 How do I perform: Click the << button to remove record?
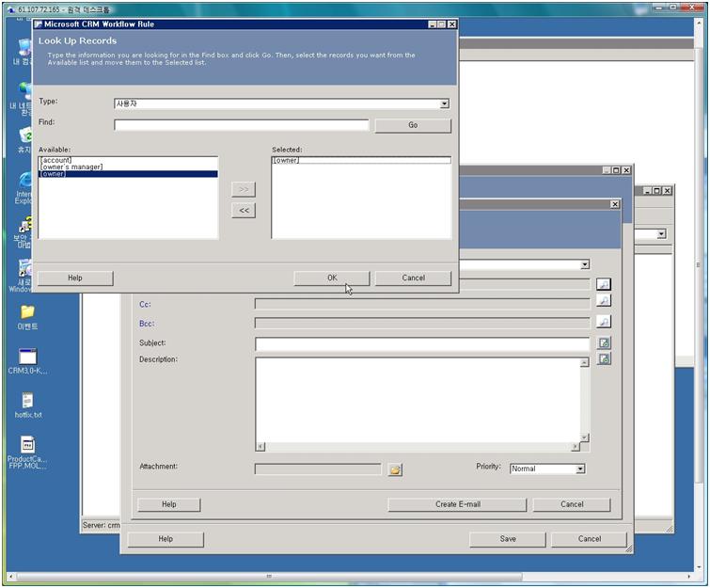[x=244, y=211]
